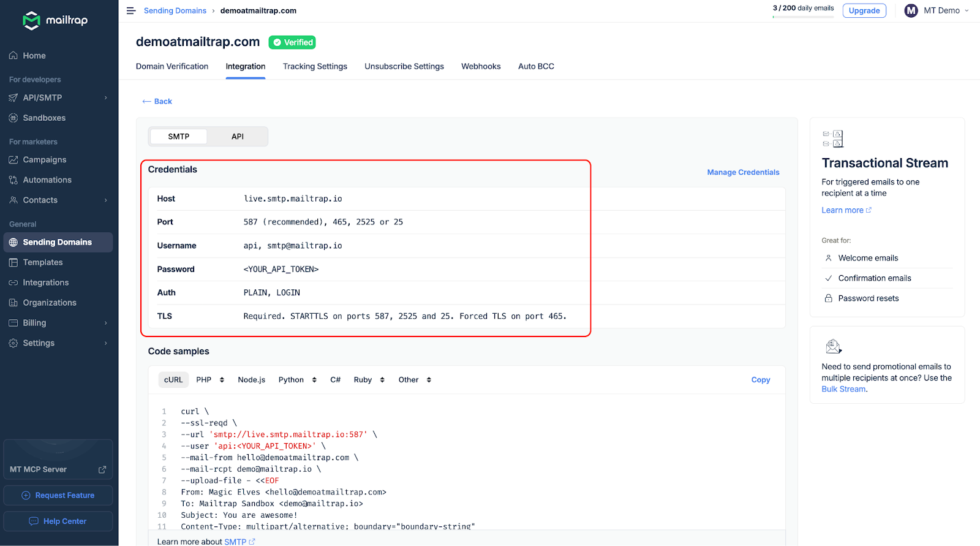
Task: Select the cURL code sample tab
Action: click(x=173, y=380)
